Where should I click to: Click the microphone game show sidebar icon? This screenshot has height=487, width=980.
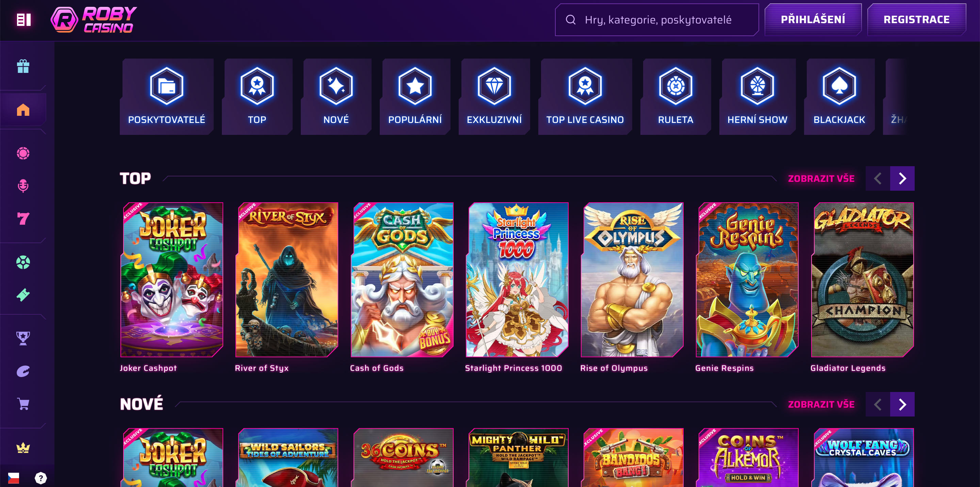(23, 186)
